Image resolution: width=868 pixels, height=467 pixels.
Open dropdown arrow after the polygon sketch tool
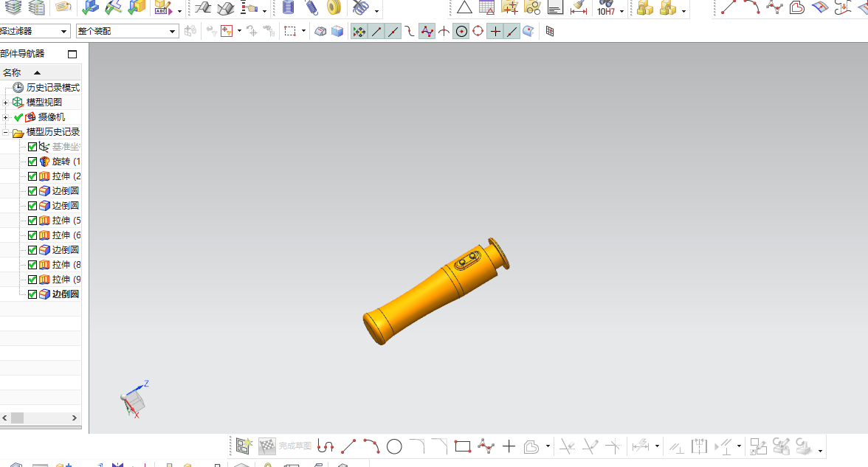pos(548,446)
